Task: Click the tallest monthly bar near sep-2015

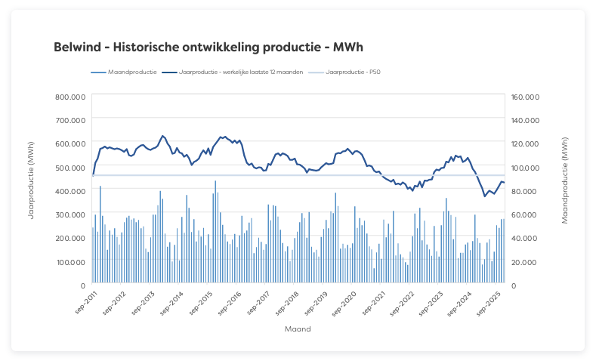Action: pyautogui.click(x=215, y=227)
